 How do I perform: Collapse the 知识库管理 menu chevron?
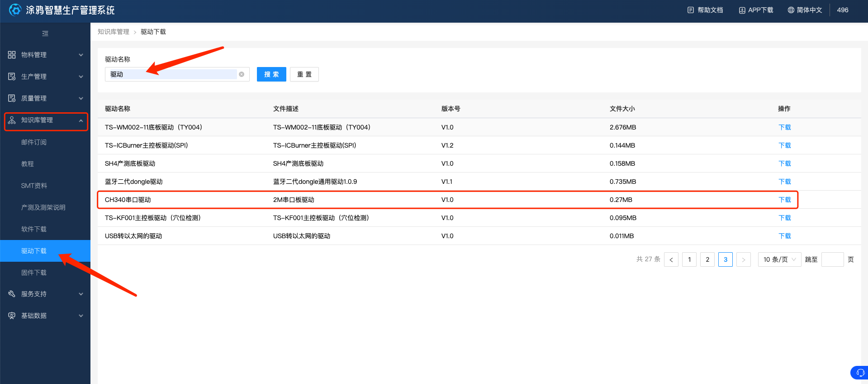[81, 120]
